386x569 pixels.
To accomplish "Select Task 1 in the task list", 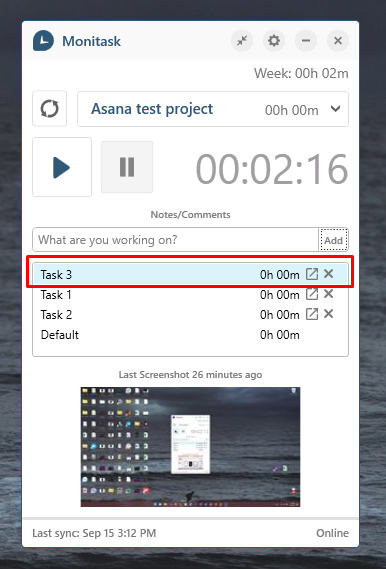I will (190, 294).
